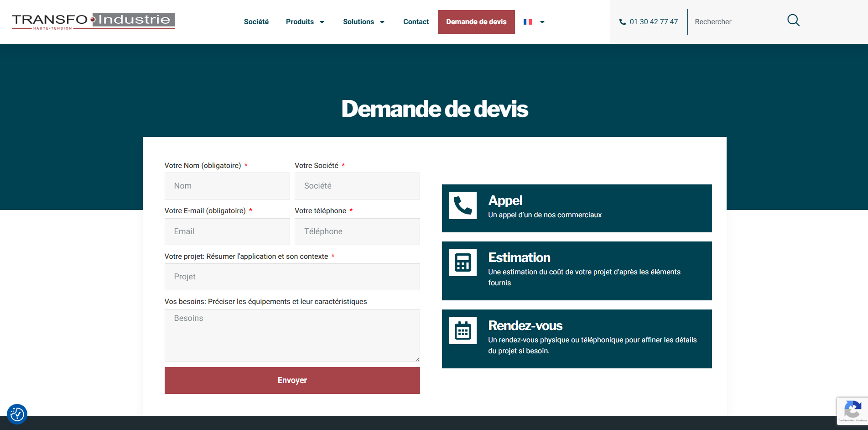This screenshot has width=868, height=430.
Task: Click the phone icon on the Appel card
Action: coord(463,206)
